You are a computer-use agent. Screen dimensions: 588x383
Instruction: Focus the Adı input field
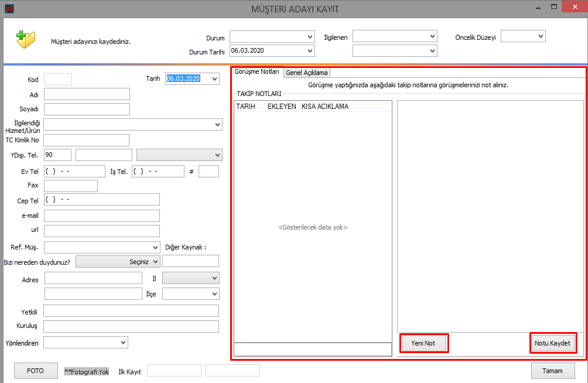pos(87,94)
